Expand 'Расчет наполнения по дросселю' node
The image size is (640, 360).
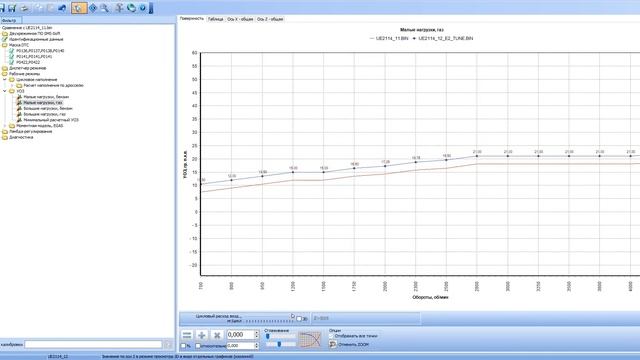click(x=12, y=85)
